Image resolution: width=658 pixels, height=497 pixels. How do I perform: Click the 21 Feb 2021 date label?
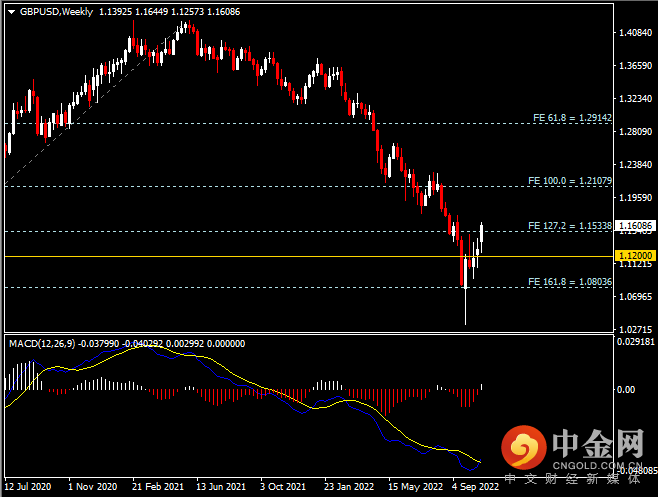pyautogui.click(x=158, y=487)
